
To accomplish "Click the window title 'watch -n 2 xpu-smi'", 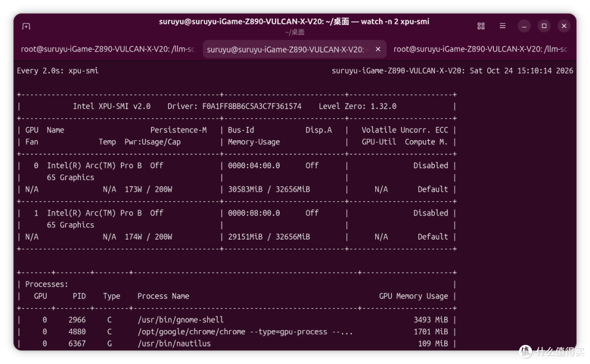I will click(x=395, y=22).
